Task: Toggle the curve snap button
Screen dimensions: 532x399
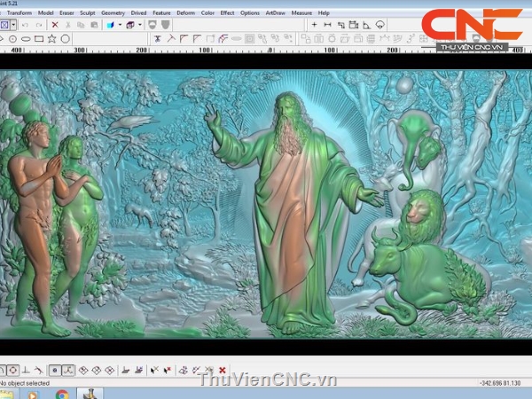Action: 68,370
